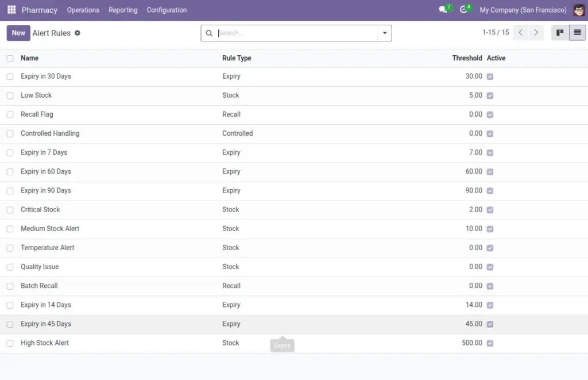Click the Controlled rule type cell
This screenshot has height=380, width=588.
237,134
